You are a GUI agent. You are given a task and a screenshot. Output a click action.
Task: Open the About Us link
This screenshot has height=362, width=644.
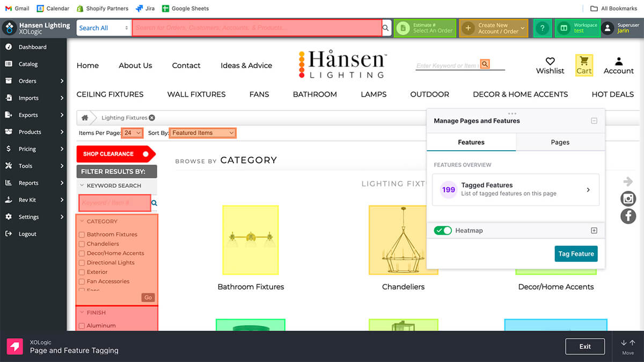135,65
